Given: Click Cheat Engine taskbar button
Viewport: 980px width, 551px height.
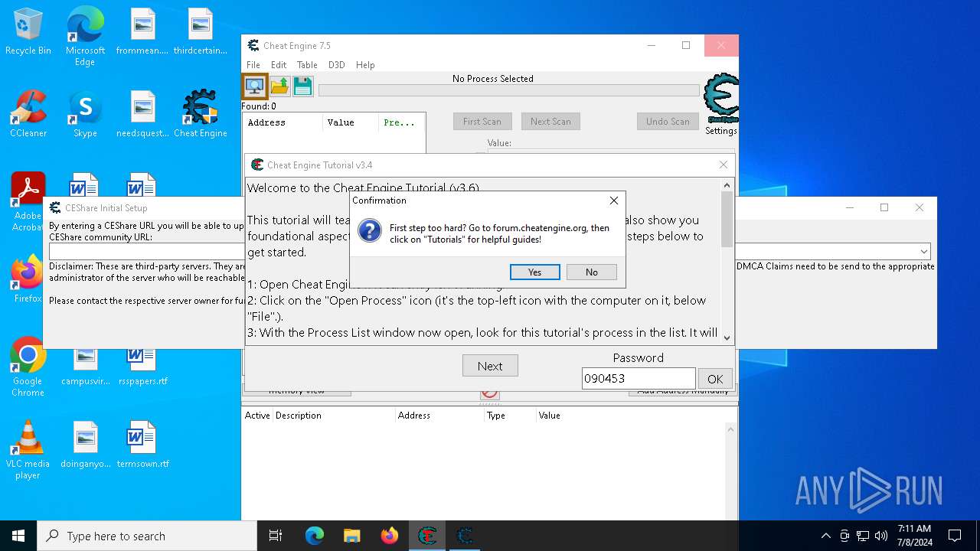Looking at the screenshot, I should coord(427,536).
